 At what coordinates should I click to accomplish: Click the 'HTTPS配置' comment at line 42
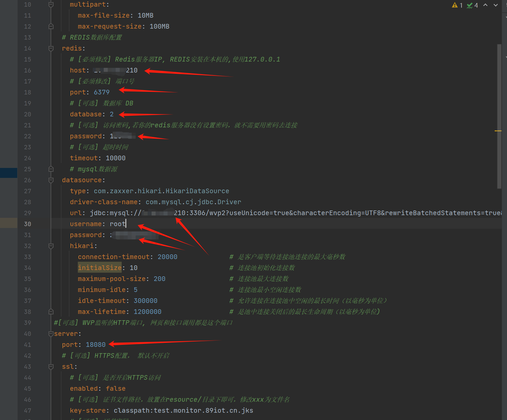[116, 356]
